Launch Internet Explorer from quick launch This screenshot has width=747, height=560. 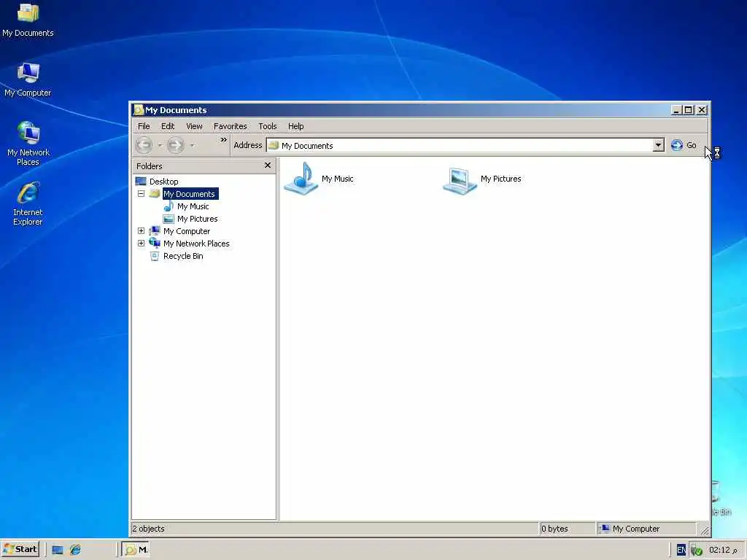[75, 550]
